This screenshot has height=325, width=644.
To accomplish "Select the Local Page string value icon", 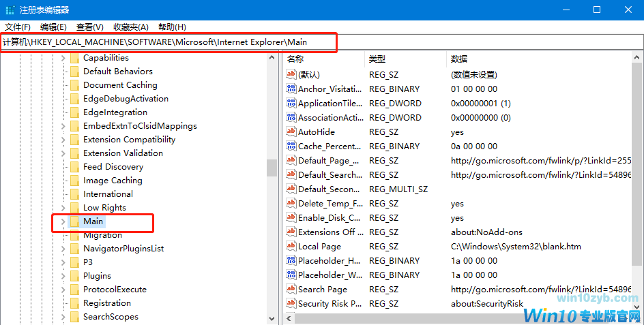I will 291,247.
